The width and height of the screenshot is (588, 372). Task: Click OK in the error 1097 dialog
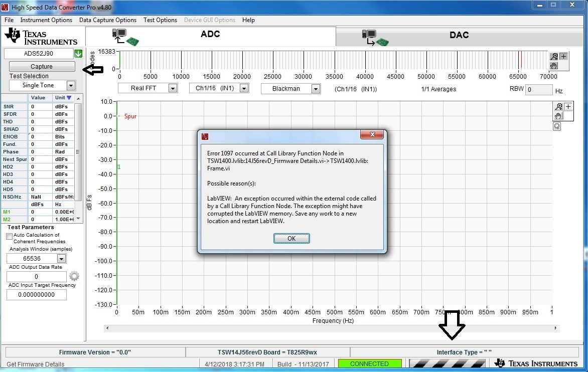pos(291,238)
